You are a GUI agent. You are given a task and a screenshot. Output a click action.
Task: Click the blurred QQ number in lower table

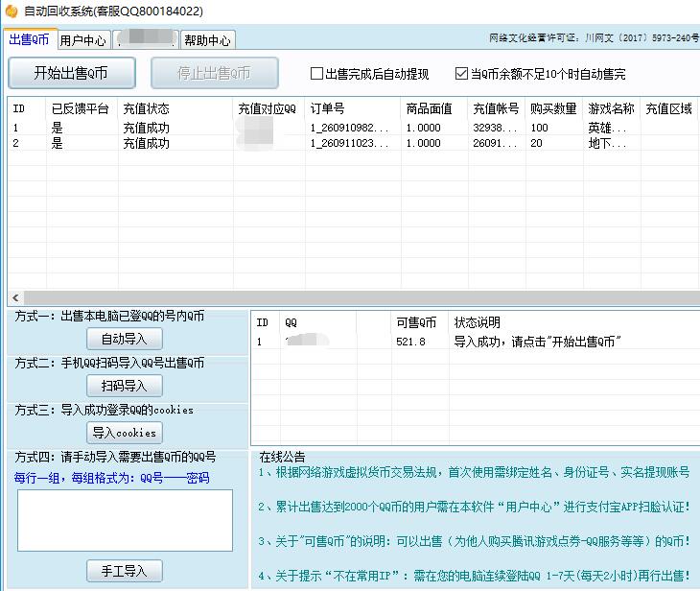click(307, 341)
